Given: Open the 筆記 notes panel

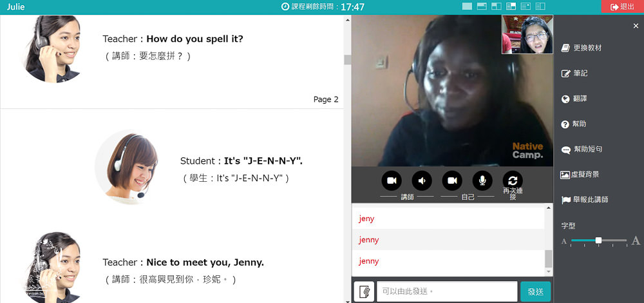Looking at the screenshot, I should (580, 73).
